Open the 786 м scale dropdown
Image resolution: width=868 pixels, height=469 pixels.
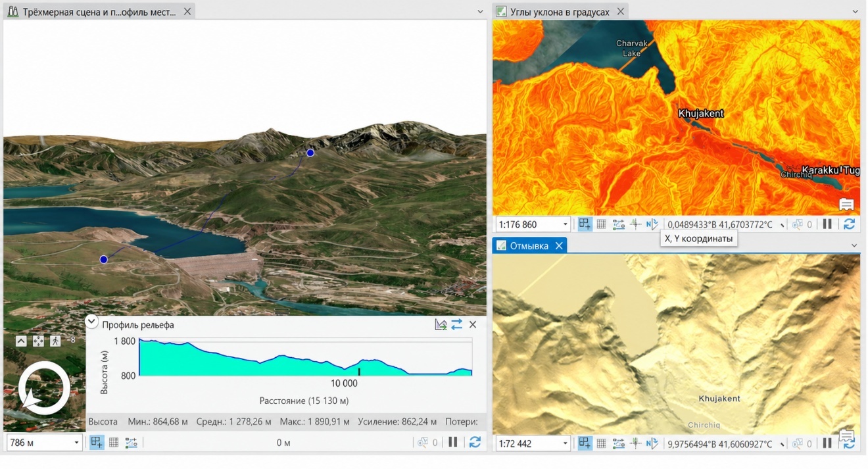[76, 443]
